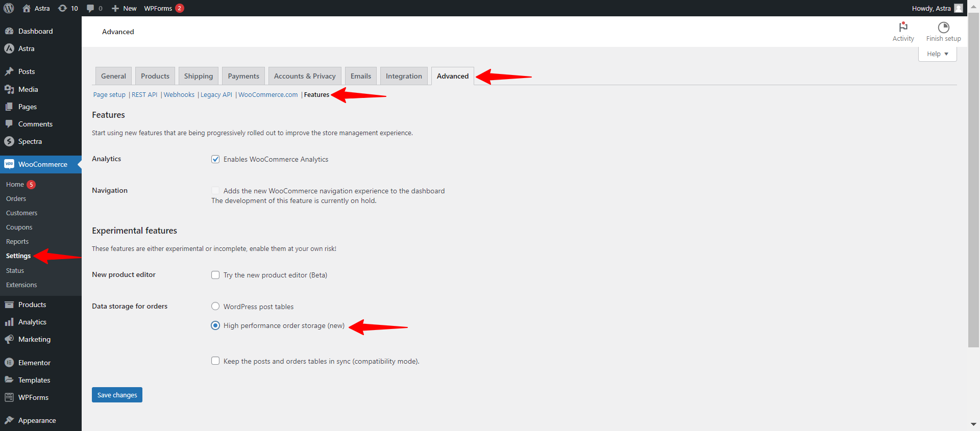980x431 pixels.
Task: Open the New content dropdown in admin bar
Action: tap(124, 8)
